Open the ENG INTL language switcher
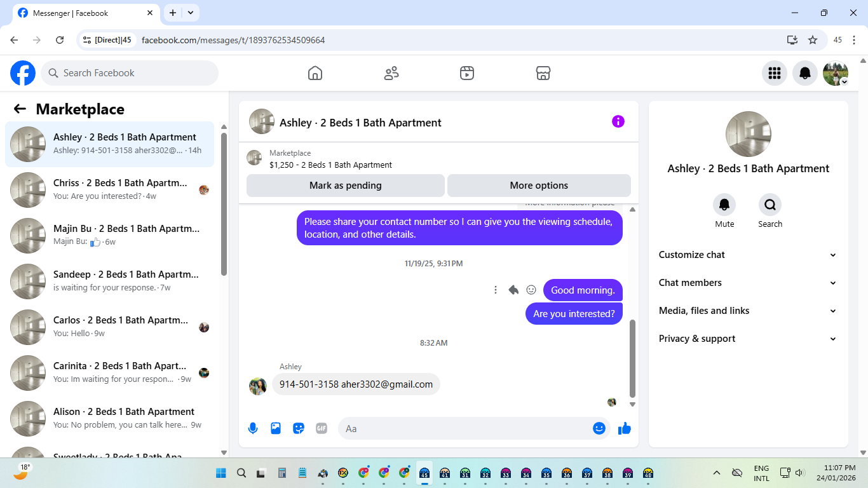 point(761,473)
